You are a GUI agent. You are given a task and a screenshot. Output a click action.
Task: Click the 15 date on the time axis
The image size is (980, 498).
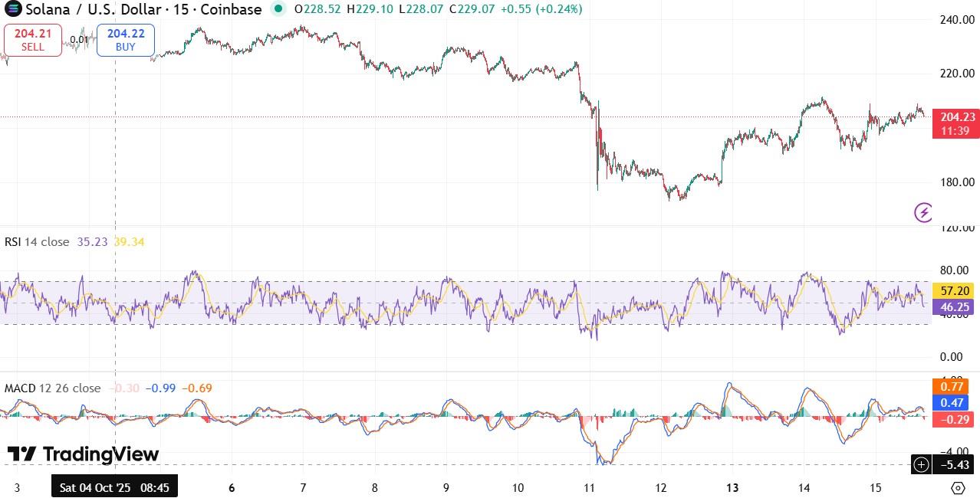876,488
